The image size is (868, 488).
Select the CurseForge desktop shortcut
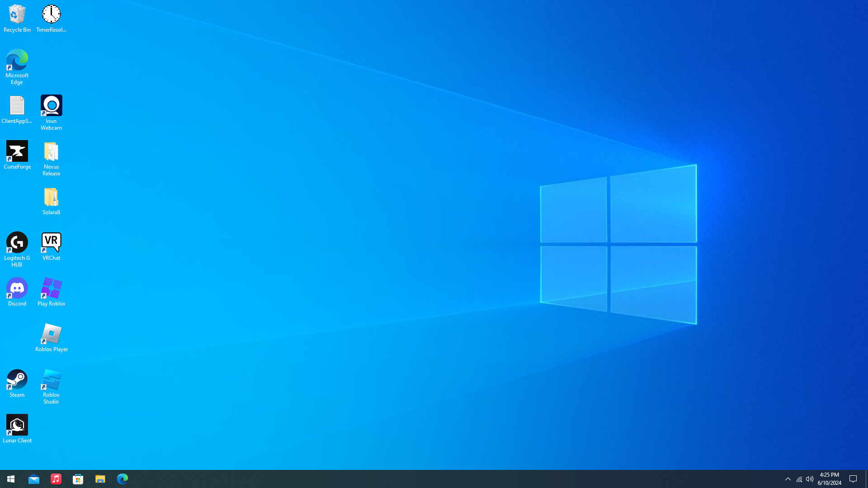pos(17,151)
